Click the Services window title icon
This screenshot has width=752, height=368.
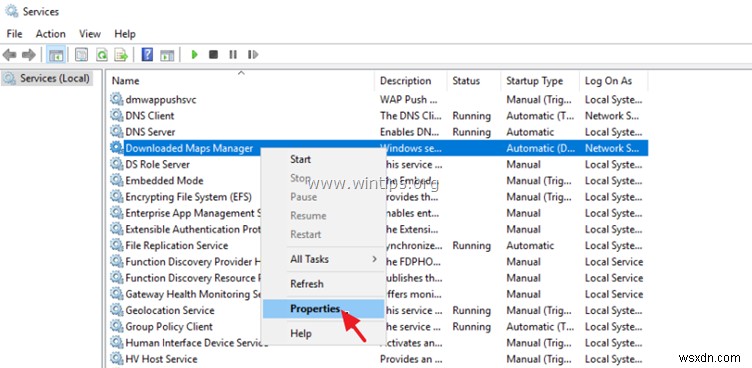11,11
